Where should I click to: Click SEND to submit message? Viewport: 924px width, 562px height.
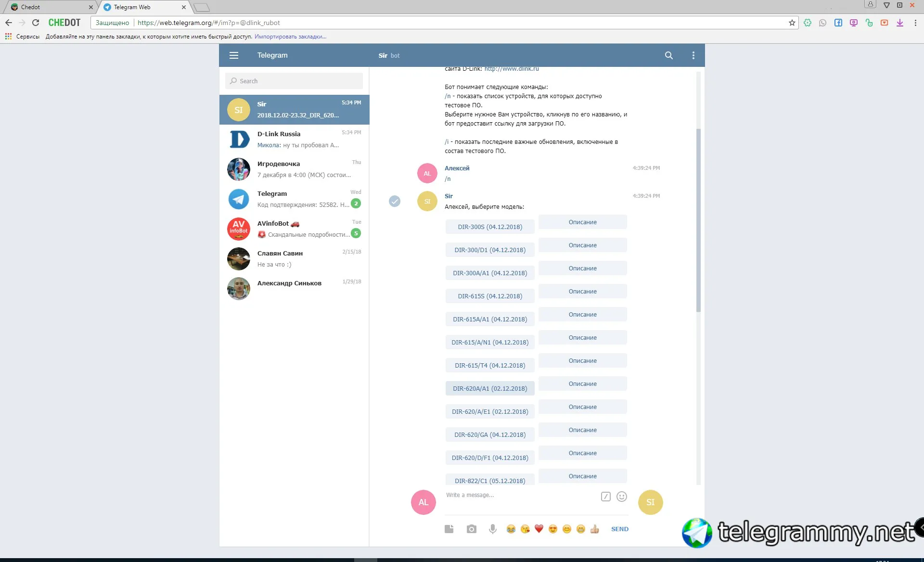[x=619, y=529]
